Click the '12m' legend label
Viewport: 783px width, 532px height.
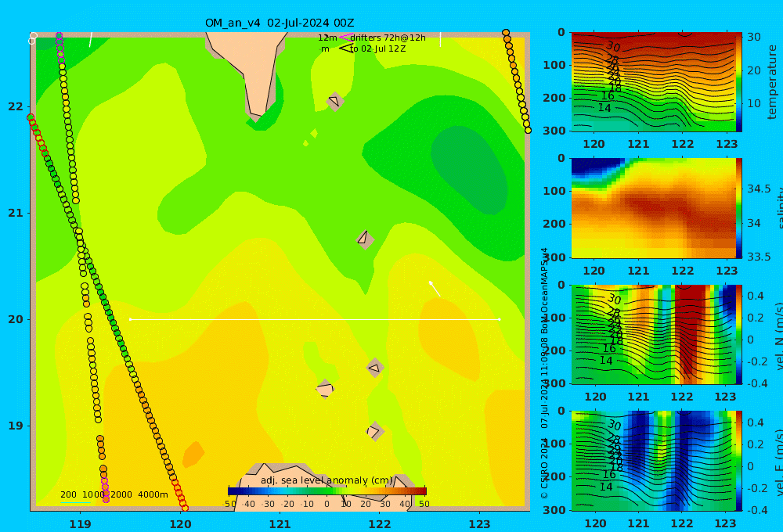pyautogui.click(x=327, y=38)
